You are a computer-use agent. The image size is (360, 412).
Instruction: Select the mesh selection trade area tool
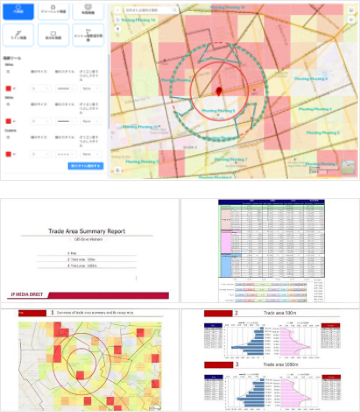[88, 35]
